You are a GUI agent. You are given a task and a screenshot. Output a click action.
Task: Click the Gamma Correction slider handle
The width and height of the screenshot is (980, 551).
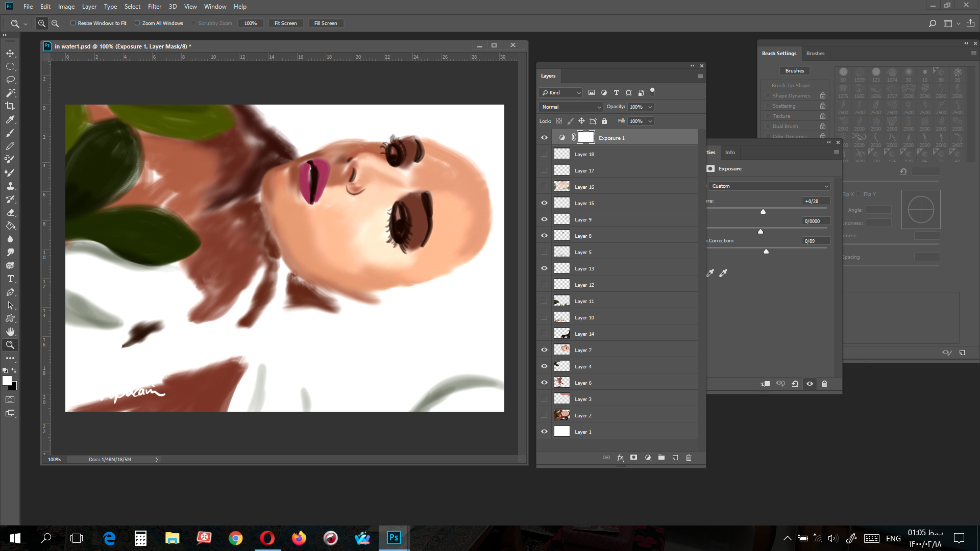click(x=766, y=252)
